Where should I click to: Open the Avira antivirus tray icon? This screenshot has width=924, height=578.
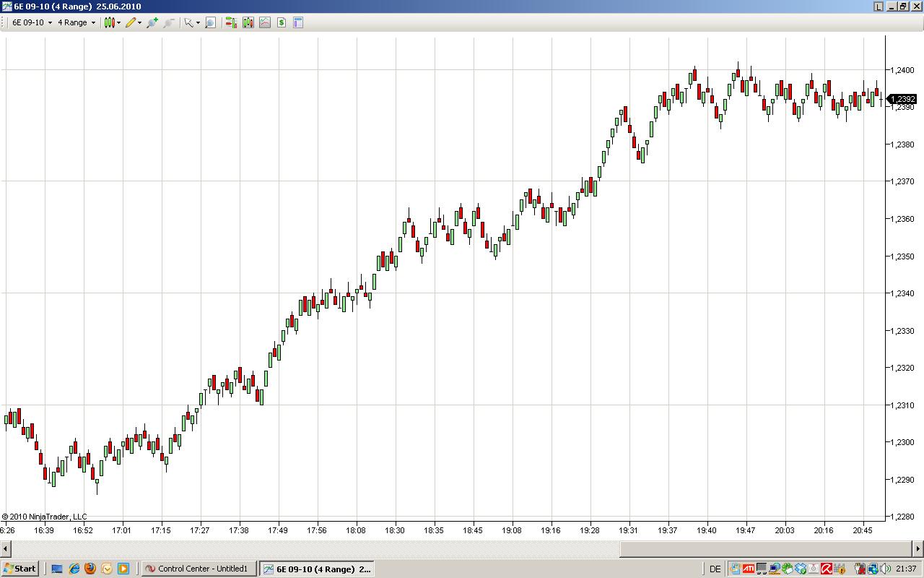827,569
